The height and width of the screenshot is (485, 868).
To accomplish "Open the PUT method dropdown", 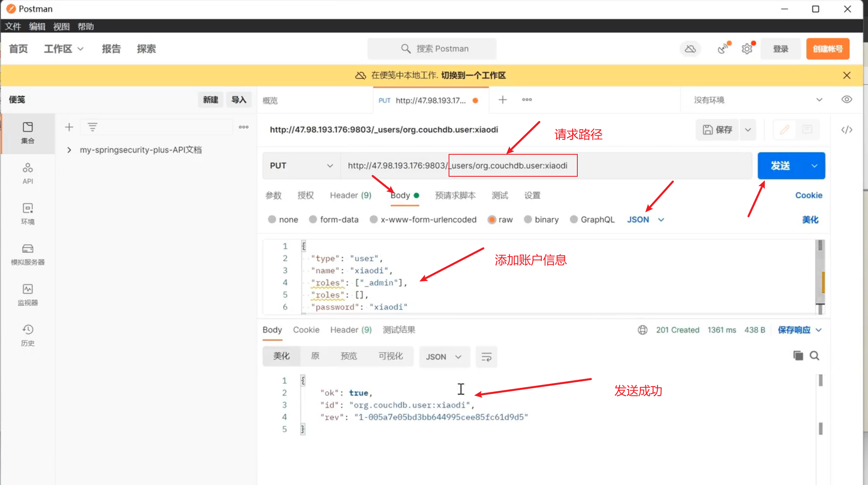I will (301, 166).
